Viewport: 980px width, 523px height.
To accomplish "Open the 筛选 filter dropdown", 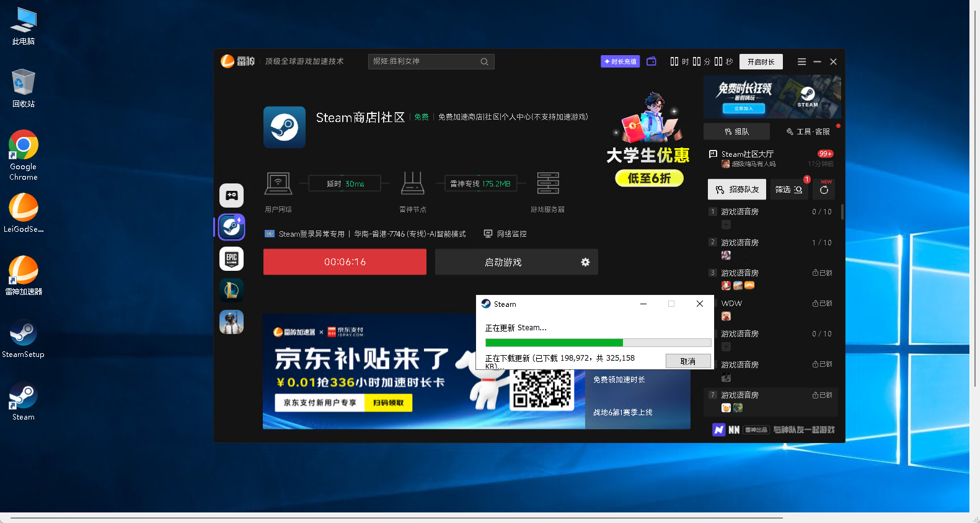I will [788, 190].
